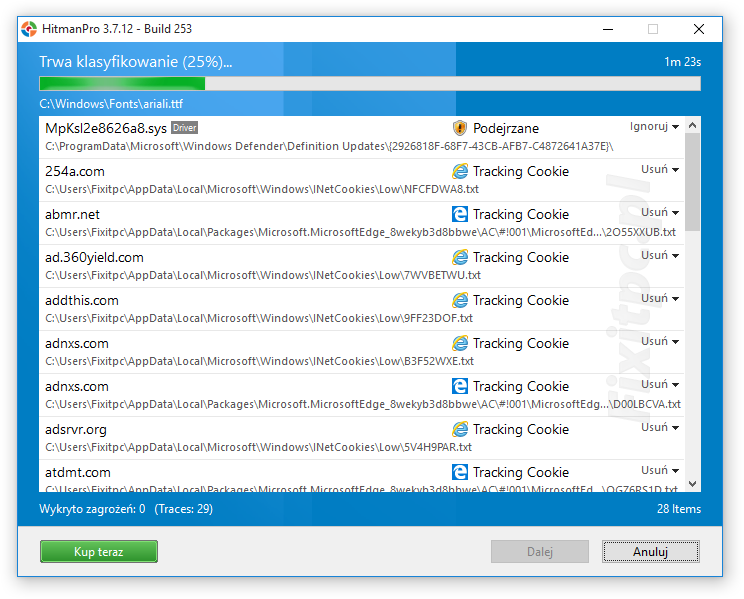Image resolution: width=744 pixels, height=599 pixels.
Task: Open Usuń dropdown for 254a.com
Action: tap(660, 169)
